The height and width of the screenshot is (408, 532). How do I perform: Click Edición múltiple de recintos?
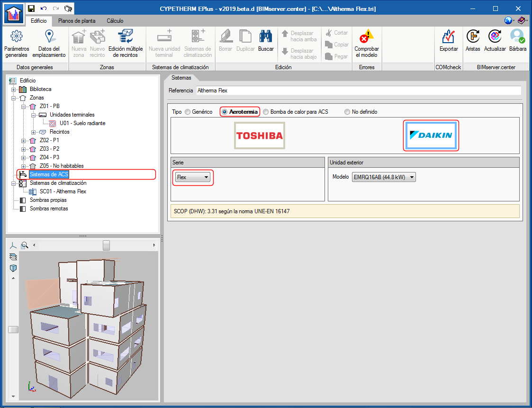pos(126,44)
